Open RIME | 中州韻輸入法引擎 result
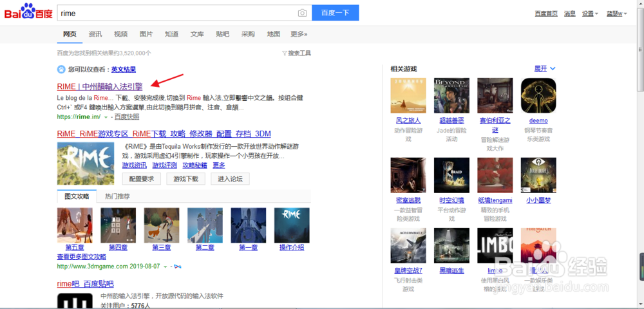This screenshot has height=309, width=644. pyautogui.click(x=100, y=87)
